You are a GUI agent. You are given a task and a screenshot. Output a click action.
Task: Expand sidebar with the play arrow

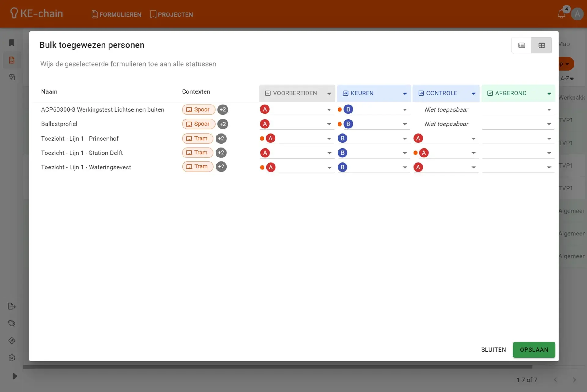click(14, 376)
